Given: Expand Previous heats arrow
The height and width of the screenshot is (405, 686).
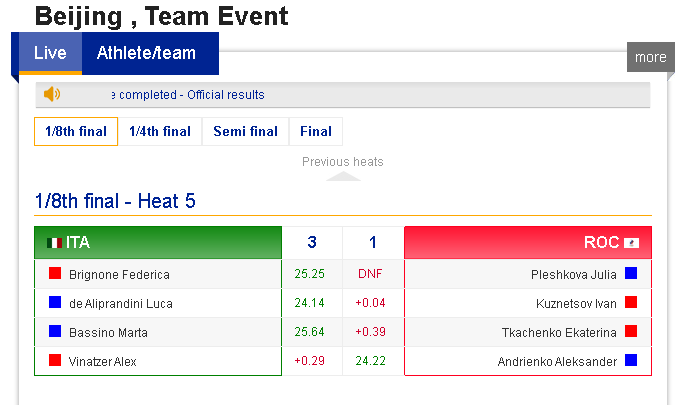Looking at the screenshot, I should (343, 176).
